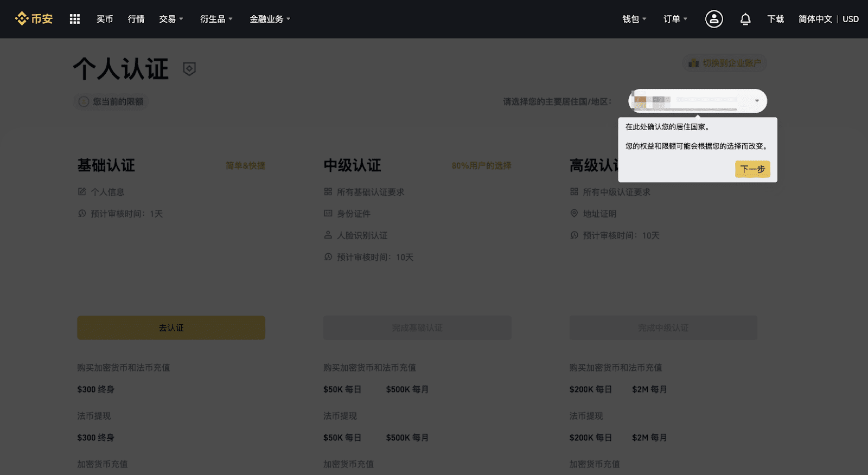Click the 80%用户的选择 label
This screenshot has width=868, height=475.
481,165
